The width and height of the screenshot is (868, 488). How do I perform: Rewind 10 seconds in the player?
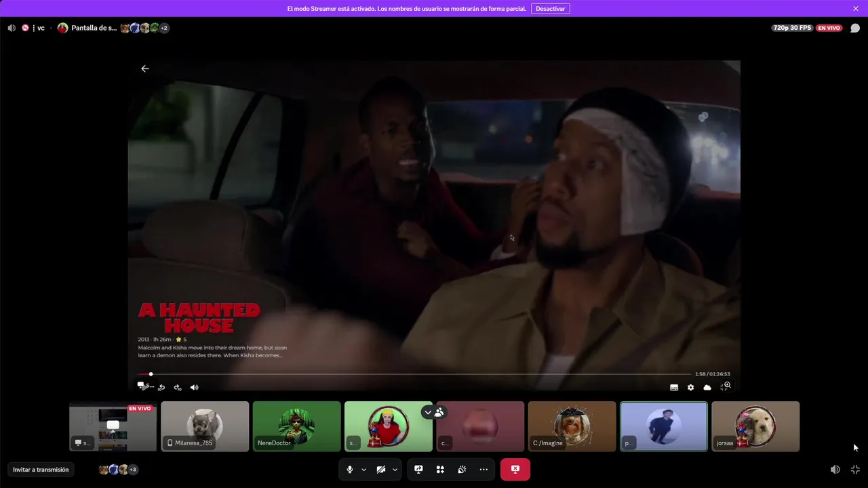point(161,388)
